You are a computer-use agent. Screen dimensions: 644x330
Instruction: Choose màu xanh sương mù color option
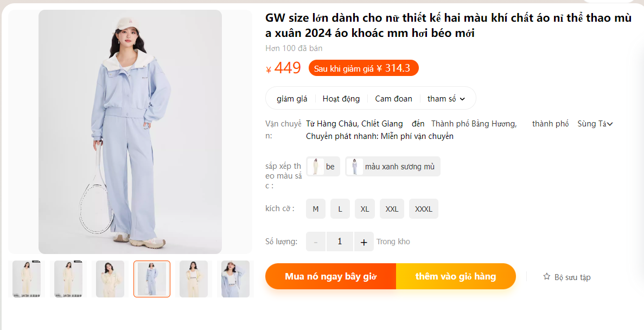393,167
